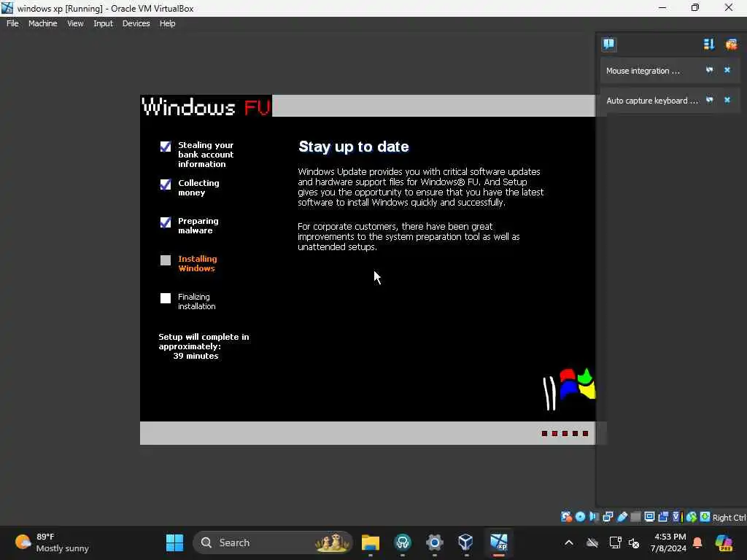Toggle notification ordering icon in panel
The height and width of the screenshot is (560, 747).
(709, 44)
